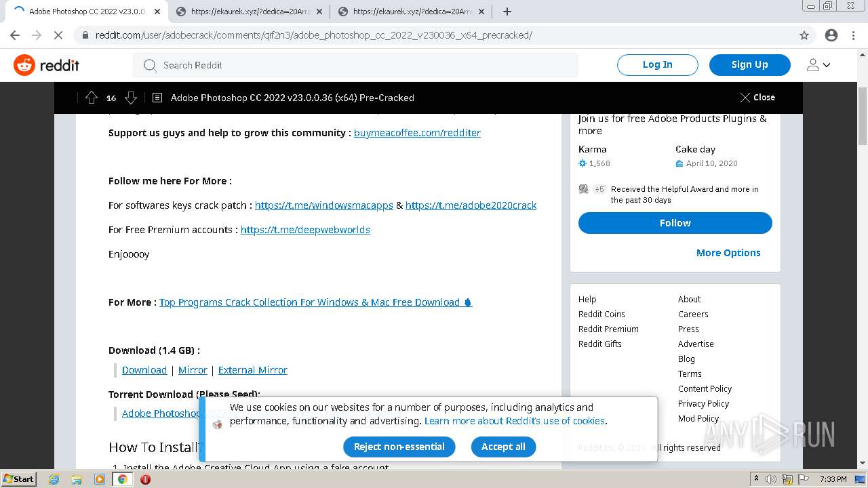This screenshot has width=868, height=488.
Task: Click the system tray volume icon
Action: point(772,479)
